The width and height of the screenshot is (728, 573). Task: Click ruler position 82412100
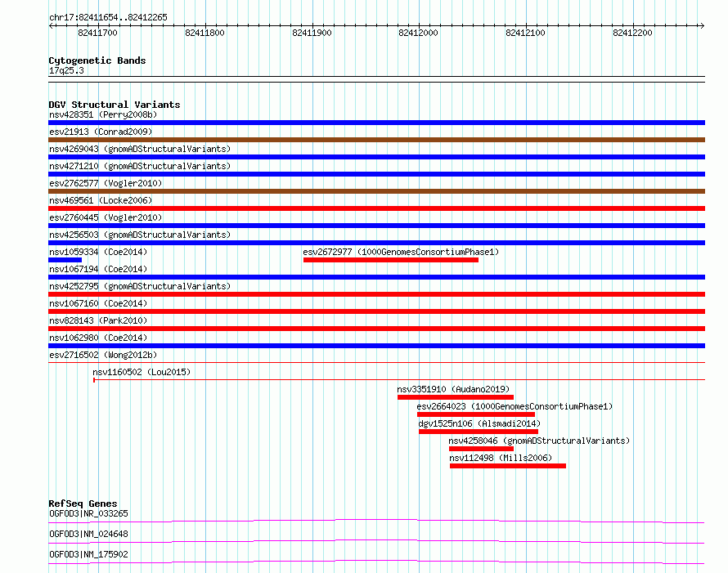526,33
